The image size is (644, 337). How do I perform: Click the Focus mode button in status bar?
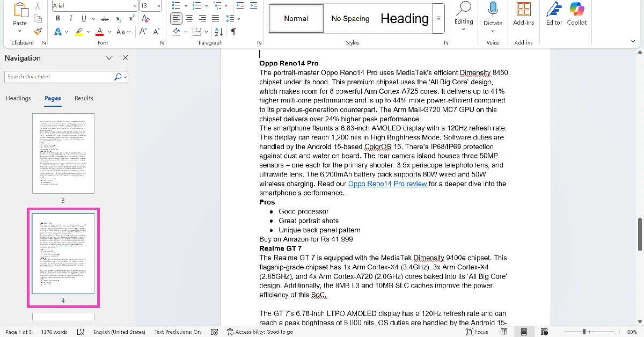pos(477,332)
